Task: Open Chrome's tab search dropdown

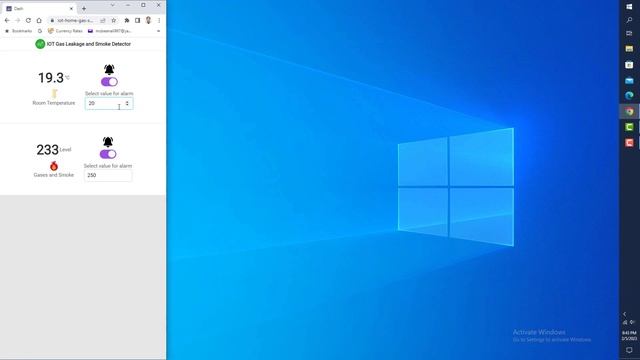Action: 112,5
